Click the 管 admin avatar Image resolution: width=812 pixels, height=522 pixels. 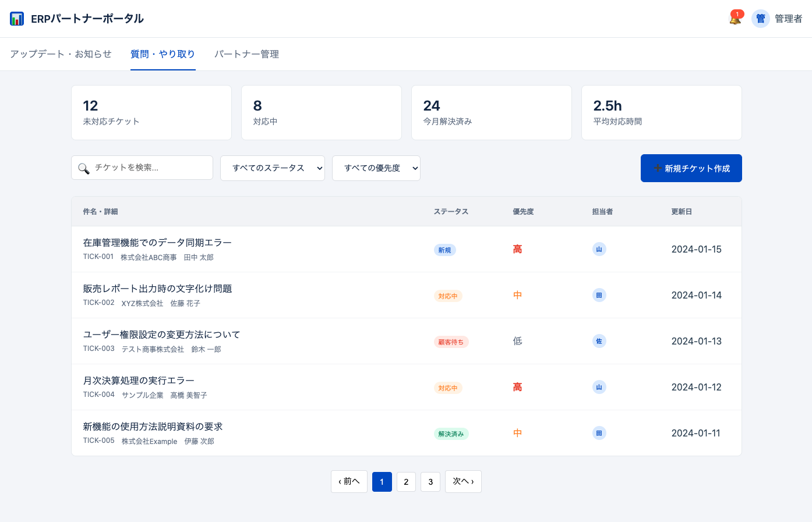coord(761,19)
